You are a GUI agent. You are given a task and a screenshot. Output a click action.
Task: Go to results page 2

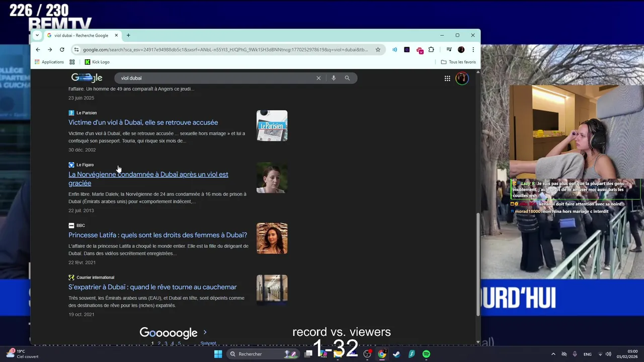click(x=159, y=343)
